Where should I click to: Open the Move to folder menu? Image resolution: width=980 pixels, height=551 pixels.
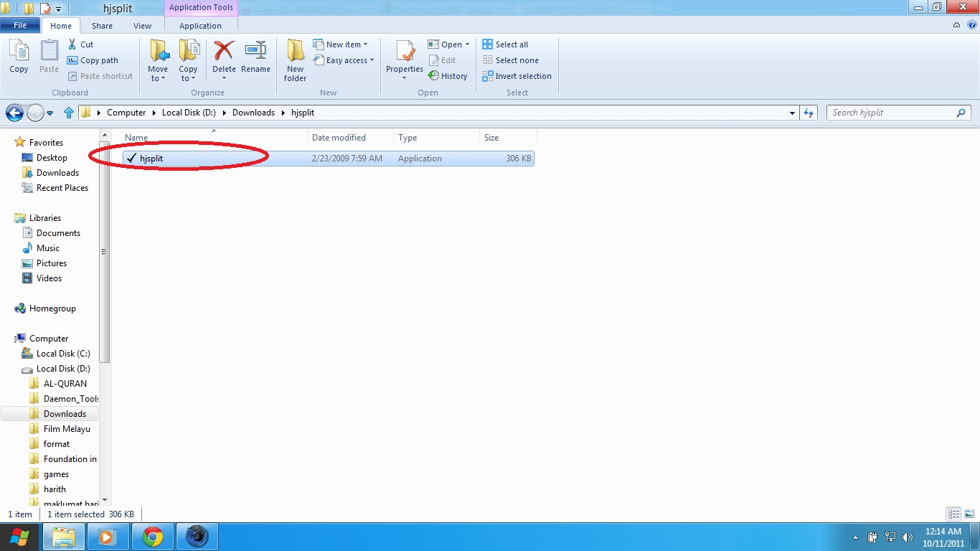tap(158, 60)
